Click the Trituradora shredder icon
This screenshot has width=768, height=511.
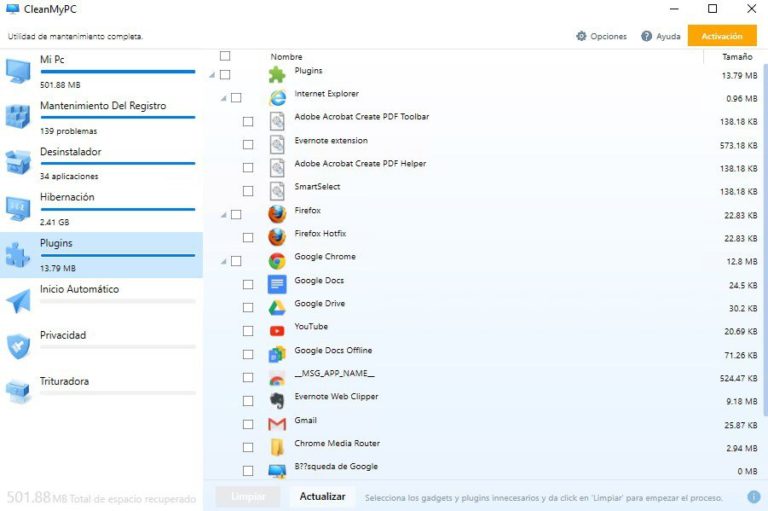(18, 392)
